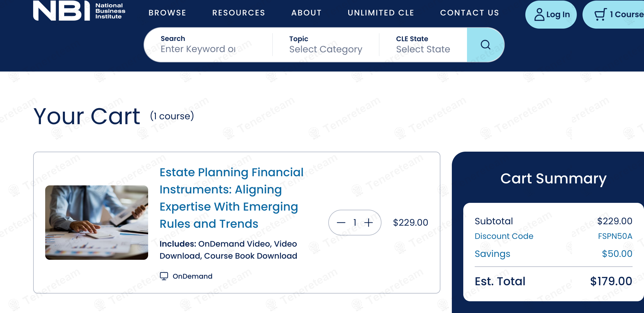Expand the Discount Code details
Viewport: 644px width, 313px height.
pos(504,236)
